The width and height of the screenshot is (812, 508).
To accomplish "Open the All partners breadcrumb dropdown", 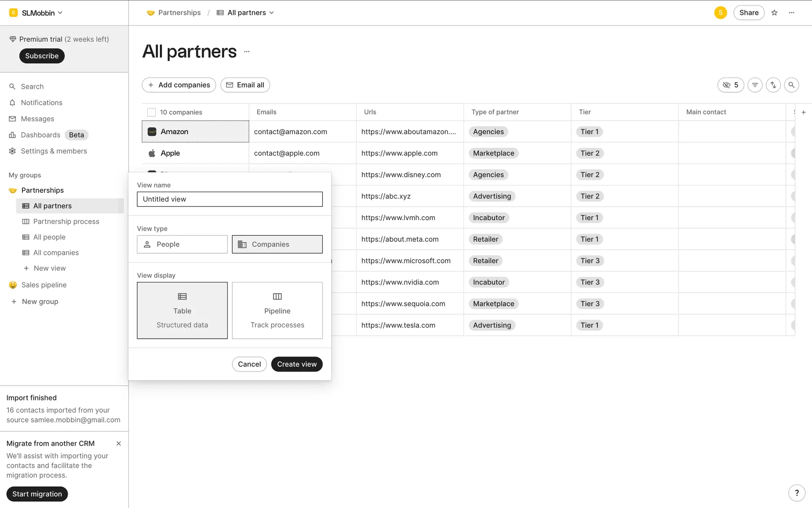I will pos(250,13).
